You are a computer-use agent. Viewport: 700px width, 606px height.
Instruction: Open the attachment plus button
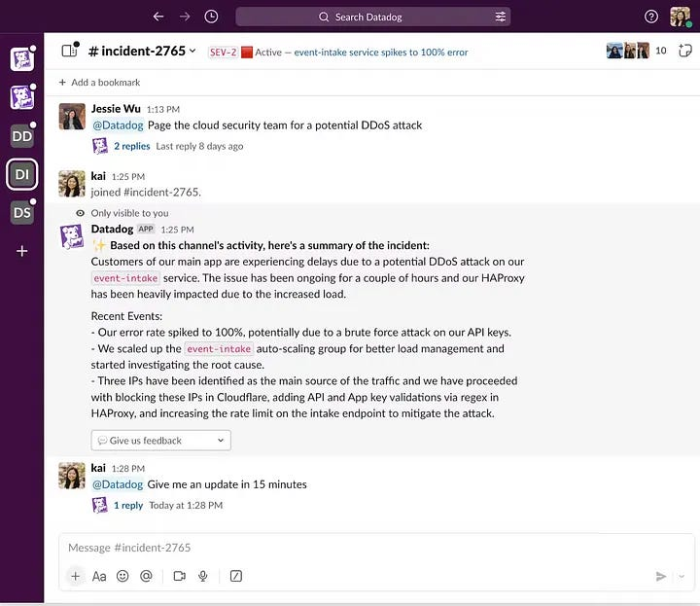tap(76, 576)
